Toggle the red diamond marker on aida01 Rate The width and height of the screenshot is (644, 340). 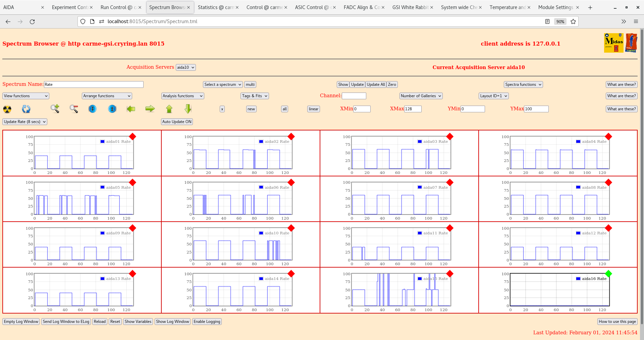click(x=132, y=137)
